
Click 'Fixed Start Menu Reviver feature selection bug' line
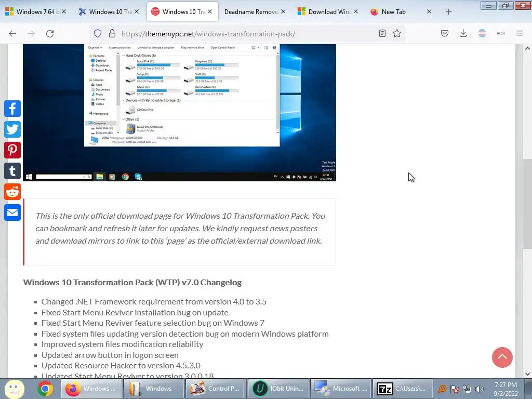(153, 323)
